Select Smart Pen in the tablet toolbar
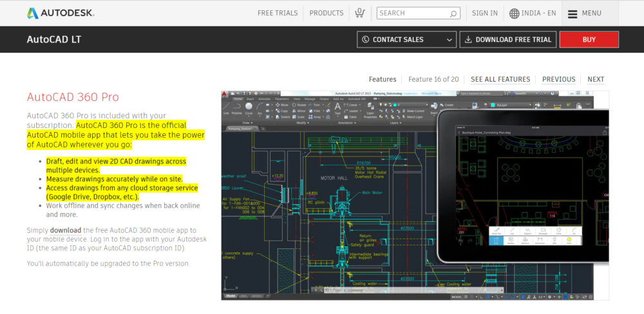 497,231
